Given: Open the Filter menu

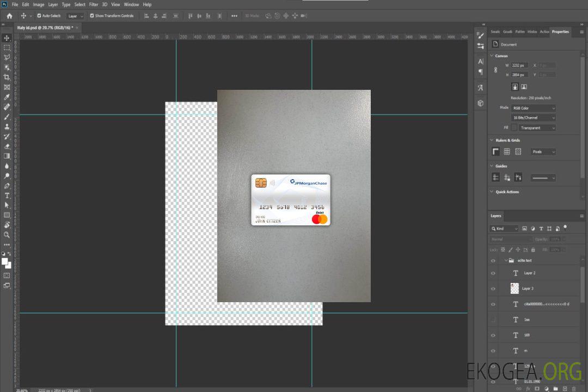Looking at the screenshot, I should pyautogui.click(x=94, y=4).
